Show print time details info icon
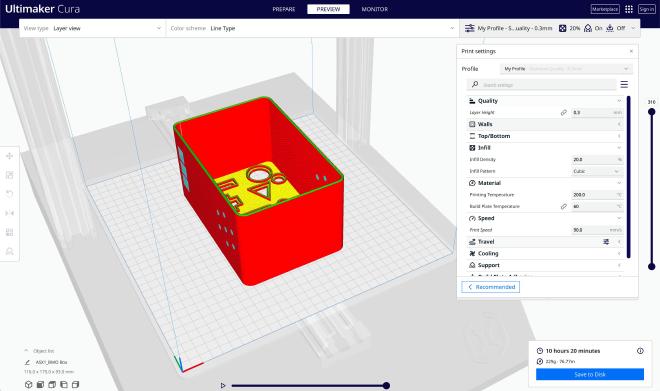 pyautogui.click(x=640, y=351)
